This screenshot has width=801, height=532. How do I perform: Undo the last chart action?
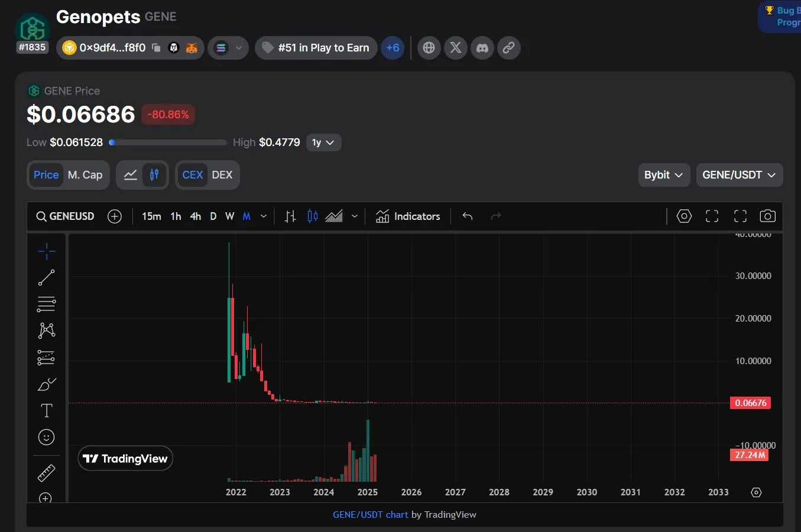coord(468,216)
